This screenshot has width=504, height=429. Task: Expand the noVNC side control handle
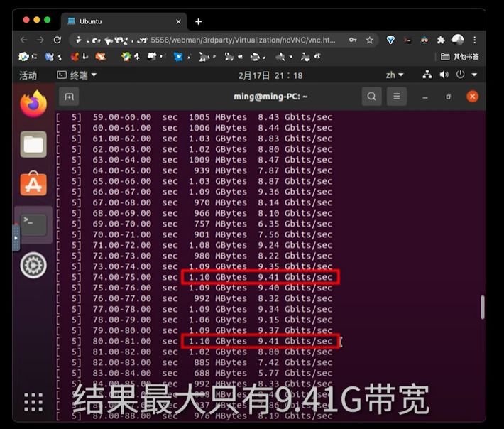16,238
